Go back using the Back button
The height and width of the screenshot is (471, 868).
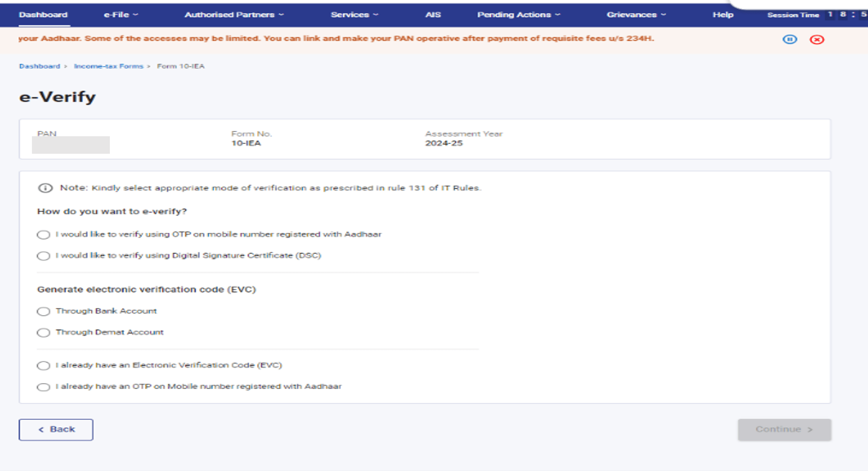[56, 429]
